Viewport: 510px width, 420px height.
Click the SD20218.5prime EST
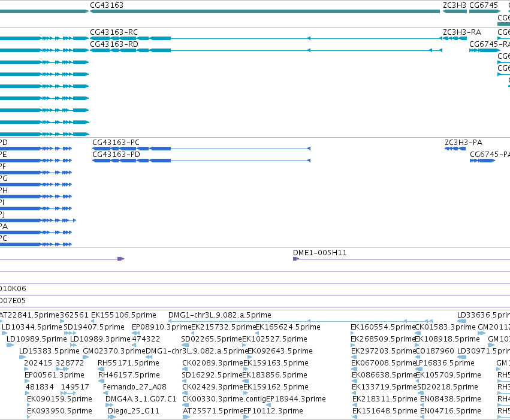[448, 387]
